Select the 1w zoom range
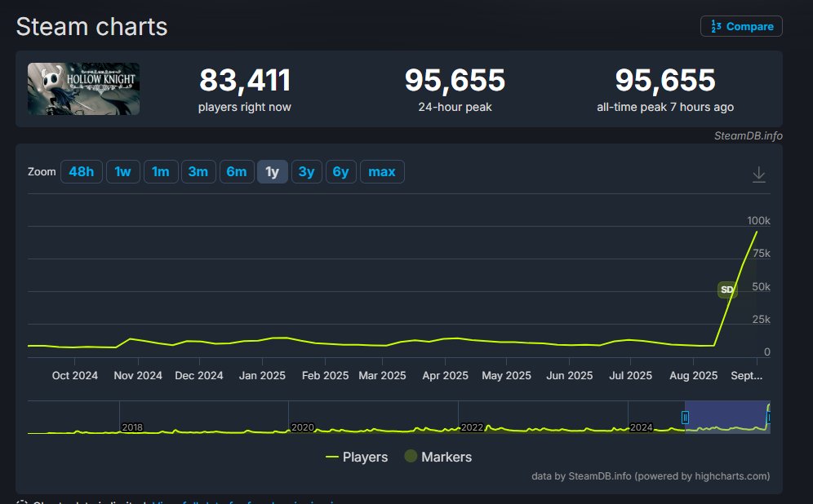Image resolution: width=813 pixels, height=504 pixels. point(123,172)
